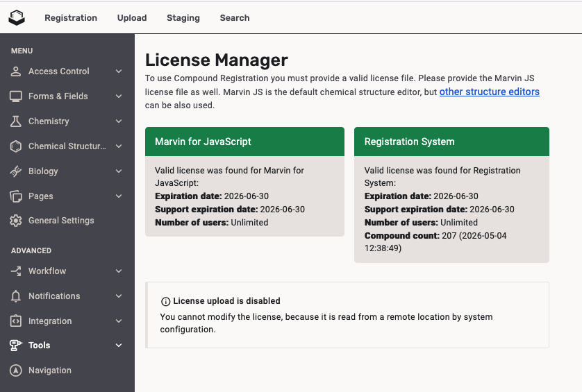Expand the Chemistry section chevron
582x392 pixels.
tap(119, 121)
